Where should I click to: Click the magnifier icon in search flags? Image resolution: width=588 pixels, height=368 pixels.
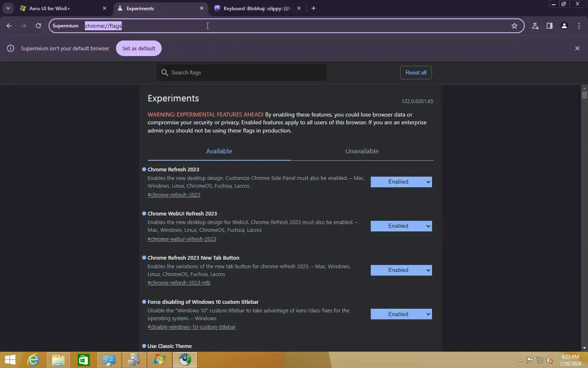[x=165, y=72]
